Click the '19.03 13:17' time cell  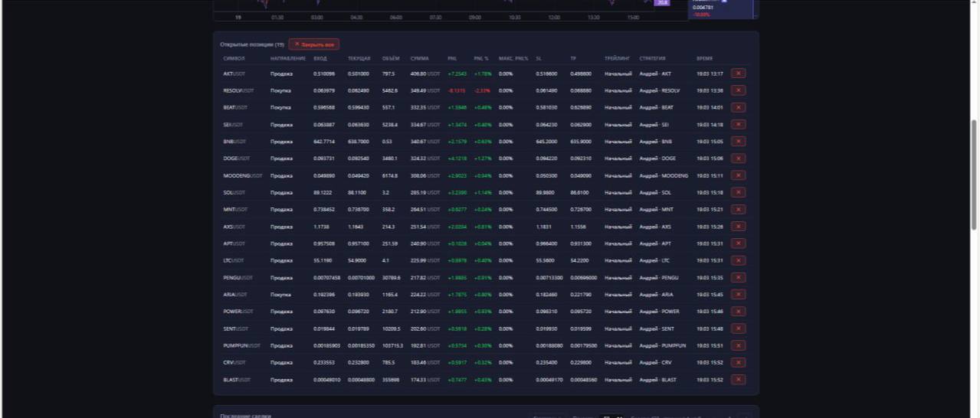click(710, 73)
